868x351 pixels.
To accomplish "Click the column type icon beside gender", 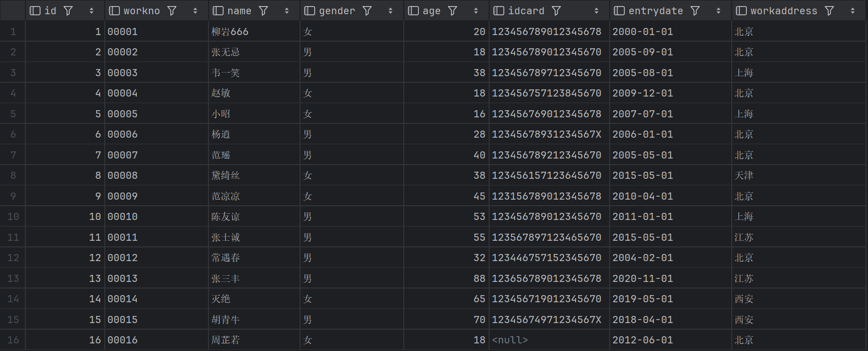I will pos(310,11).
